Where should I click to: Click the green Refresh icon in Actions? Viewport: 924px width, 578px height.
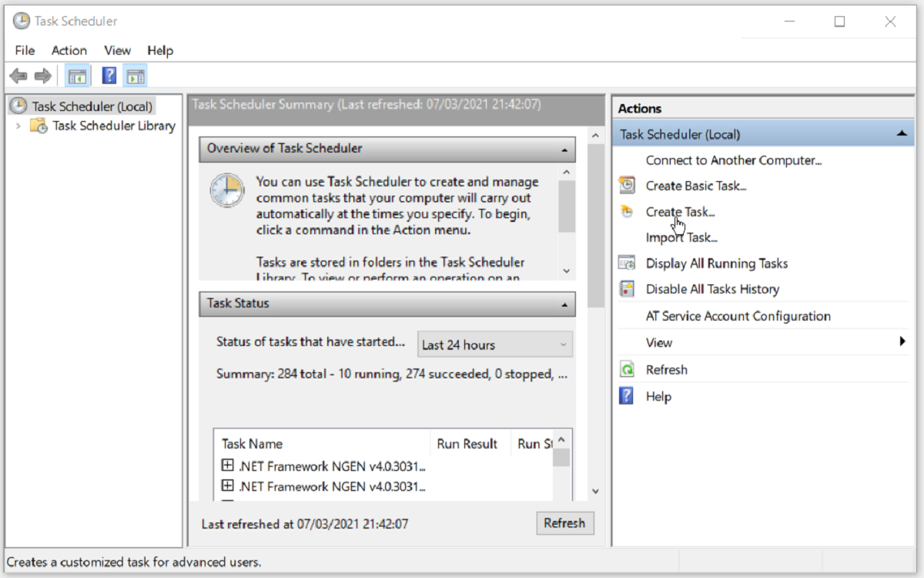point(628,370)
